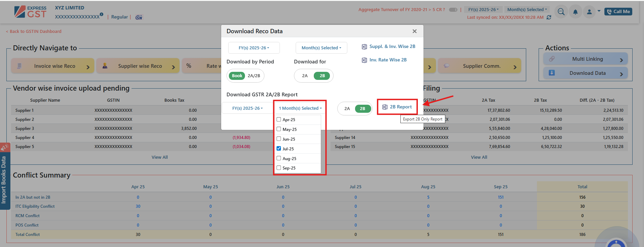Open Month(s) Selected dropdown at dialog top
Image resolution: width=644 pixels, height=247 pixels.
coord(321,48)
